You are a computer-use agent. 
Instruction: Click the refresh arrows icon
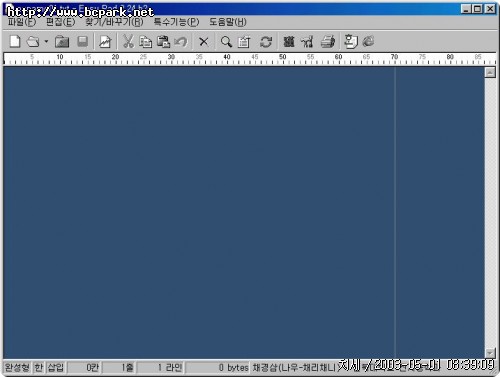click(x=266, y=42)
